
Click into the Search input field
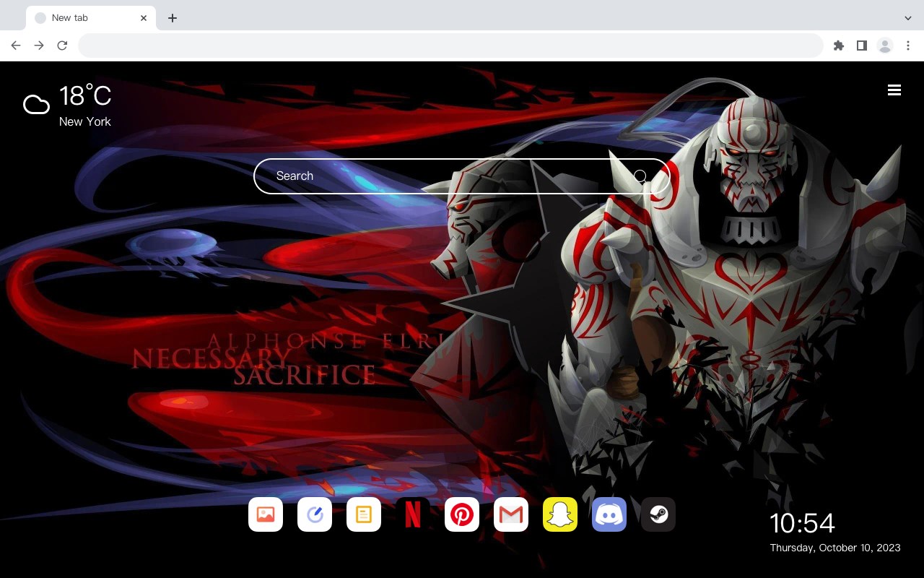click(x=462, y=176)
